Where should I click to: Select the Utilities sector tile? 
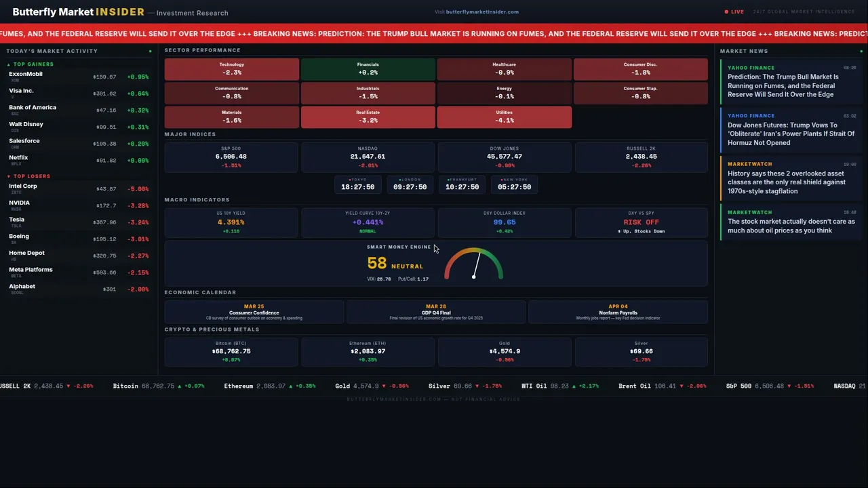pyautogui.click(x=504, y=117)
